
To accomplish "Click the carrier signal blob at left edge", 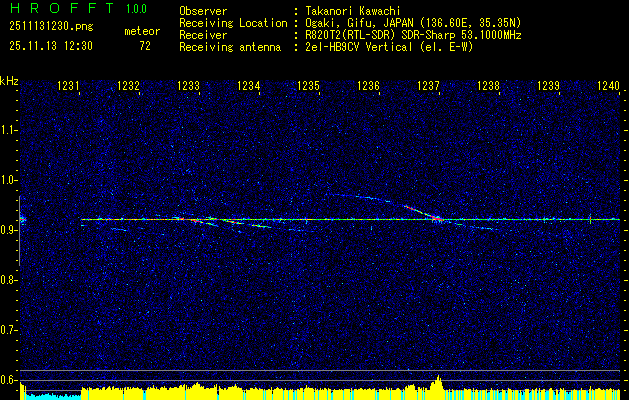I will click(22, 219).
